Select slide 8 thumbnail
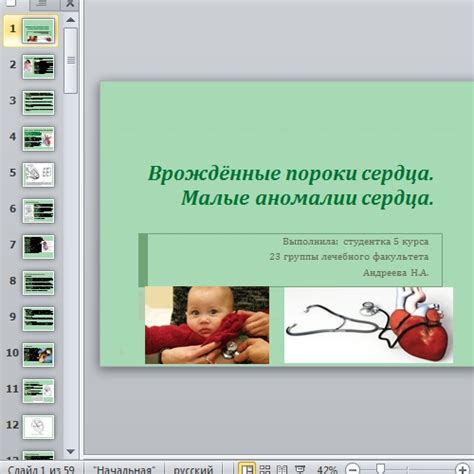 38,283
